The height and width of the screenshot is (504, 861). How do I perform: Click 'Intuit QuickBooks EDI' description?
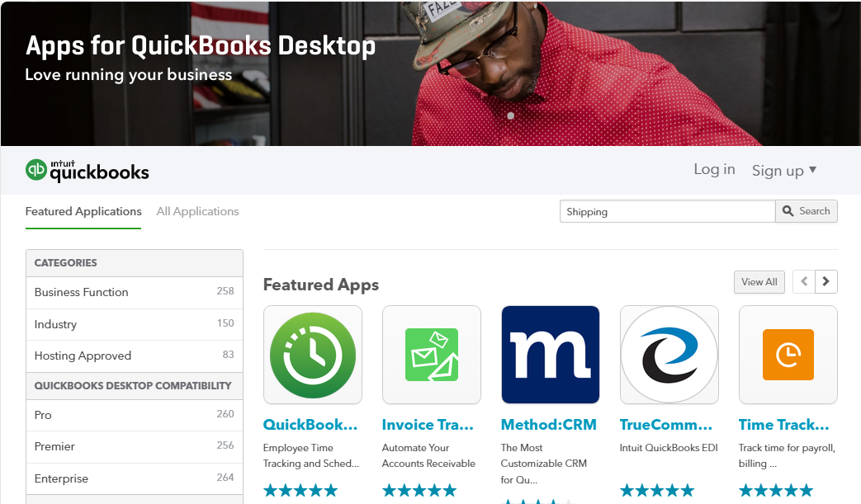(669, 448)
